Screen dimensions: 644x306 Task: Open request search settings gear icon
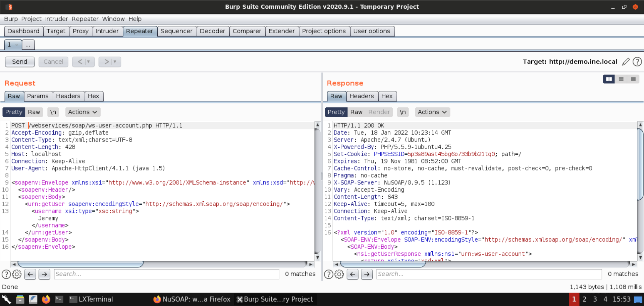pyautogui.click(x=17, y=274)
